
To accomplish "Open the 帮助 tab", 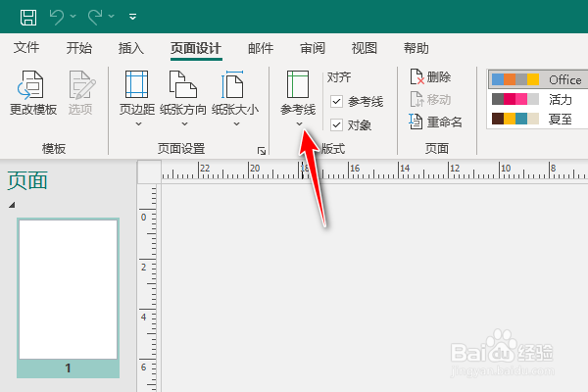I will click(x=416, y=48).
